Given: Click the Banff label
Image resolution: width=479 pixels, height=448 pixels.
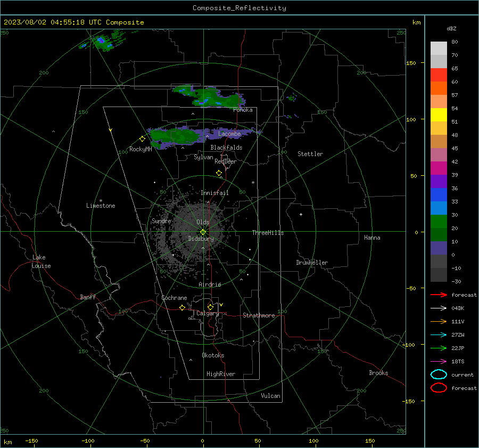Looking at the screenshot, I should (88, 297).
